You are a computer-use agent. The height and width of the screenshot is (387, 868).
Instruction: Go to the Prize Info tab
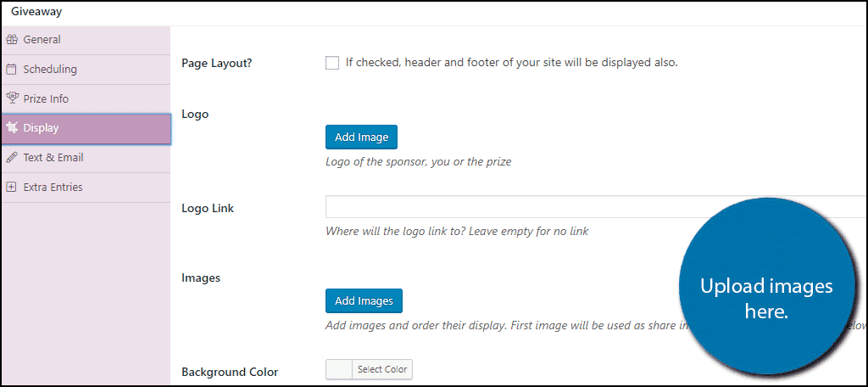pyautogui.click(x=46, y=98)
